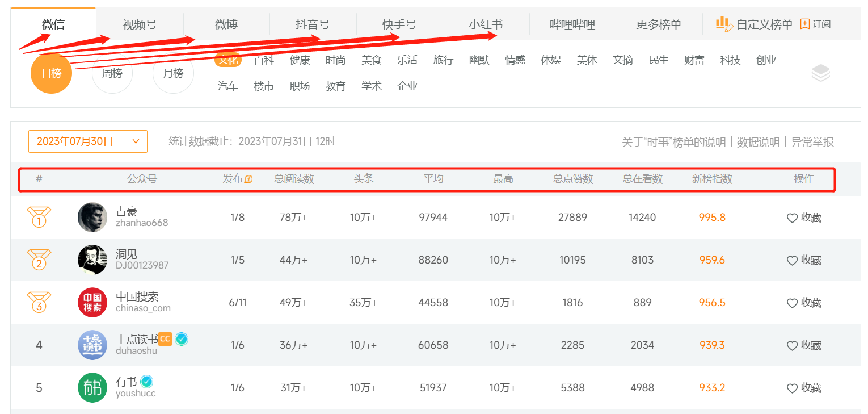Choose the 幽默 category

point(479,60)
